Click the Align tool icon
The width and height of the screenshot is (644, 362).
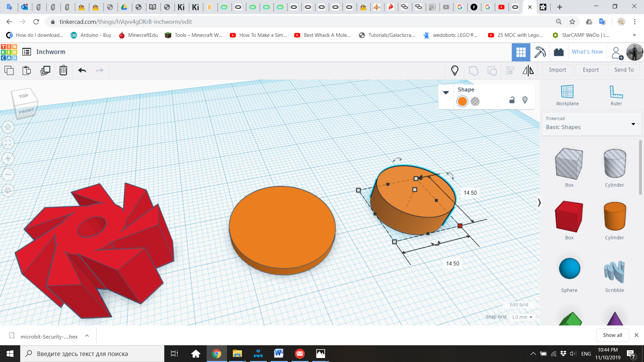click(511, 70)
